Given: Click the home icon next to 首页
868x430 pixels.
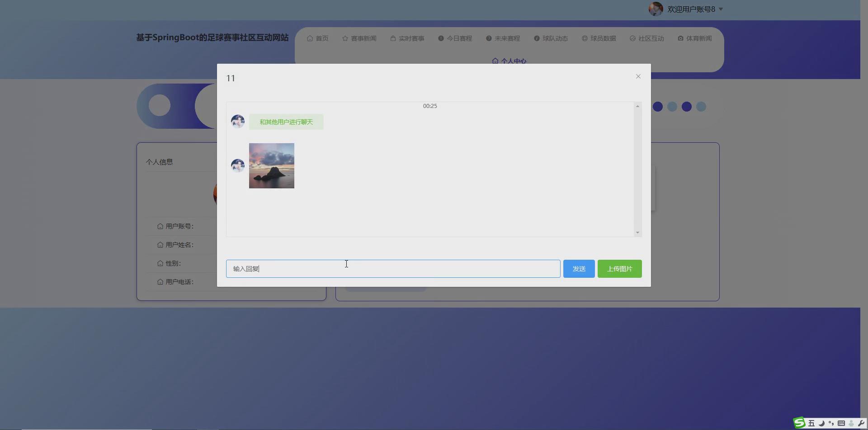Looking at the screenshot, I should [x=310, y=38].
